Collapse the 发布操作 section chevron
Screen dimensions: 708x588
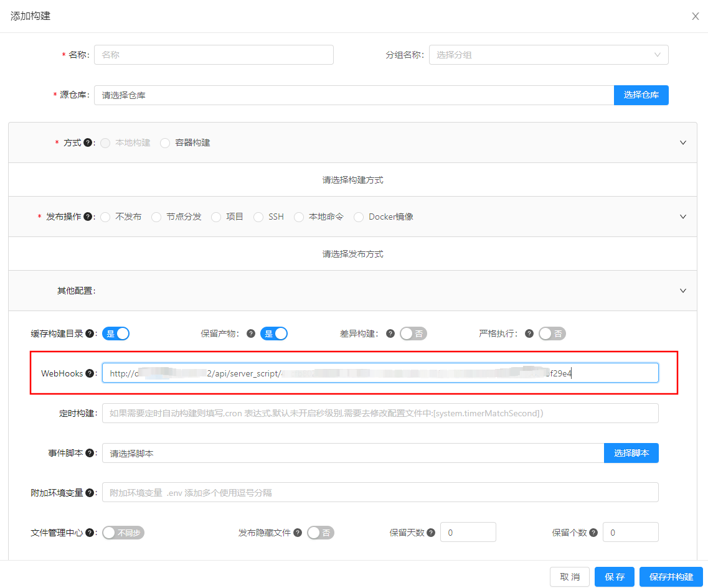click(682, 217)
